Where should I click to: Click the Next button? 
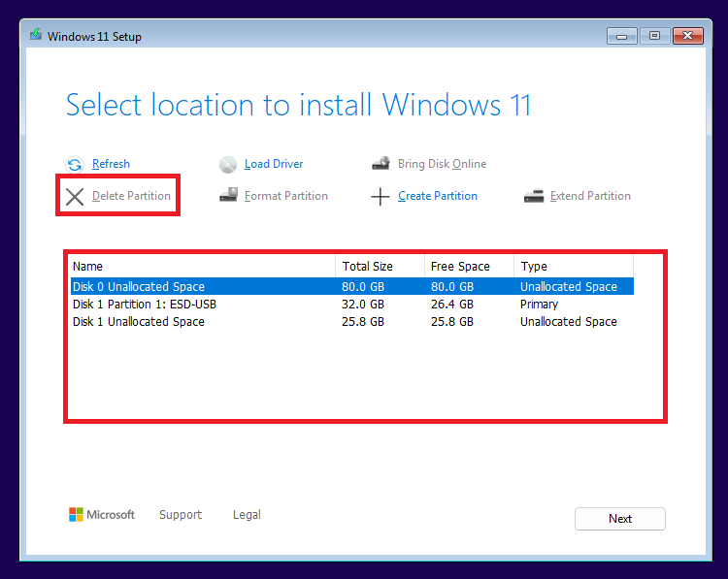click(x=620, y=519)
